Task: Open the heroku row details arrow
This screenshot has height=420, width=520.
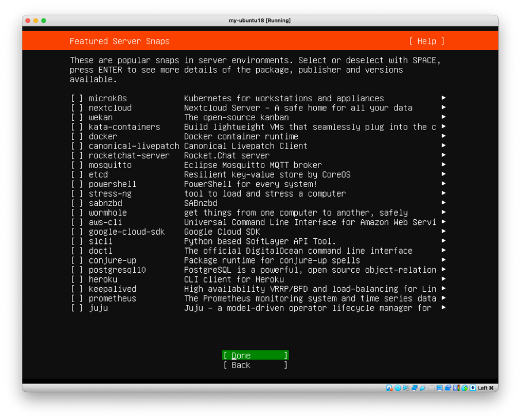Action: 443,279
